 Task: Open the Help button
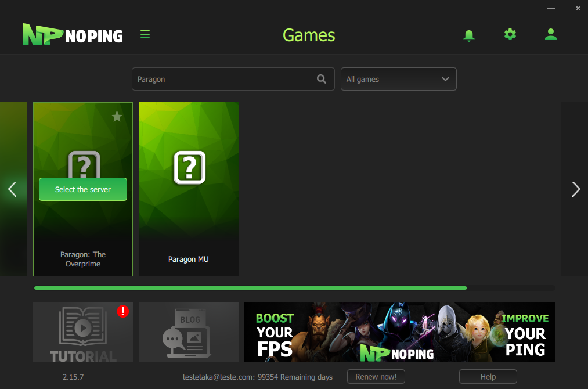pos(488,377)
